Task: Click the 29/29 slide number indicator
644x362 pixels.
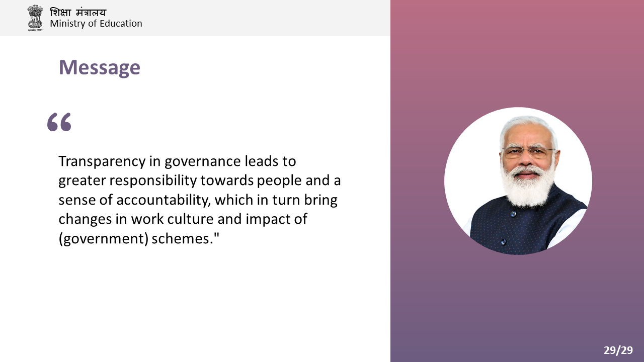Action: point(618,350)
